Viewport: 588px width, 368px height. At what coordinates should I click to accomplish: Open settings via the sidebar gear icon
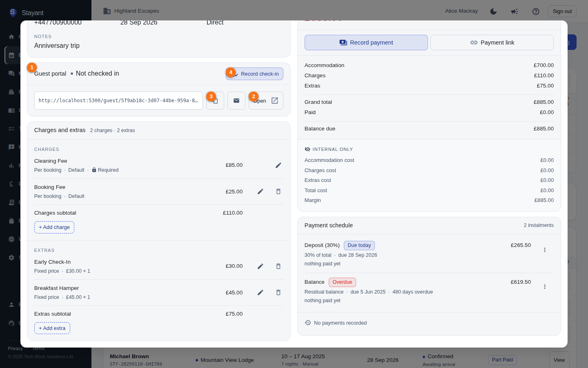click(x=11, y=258)
